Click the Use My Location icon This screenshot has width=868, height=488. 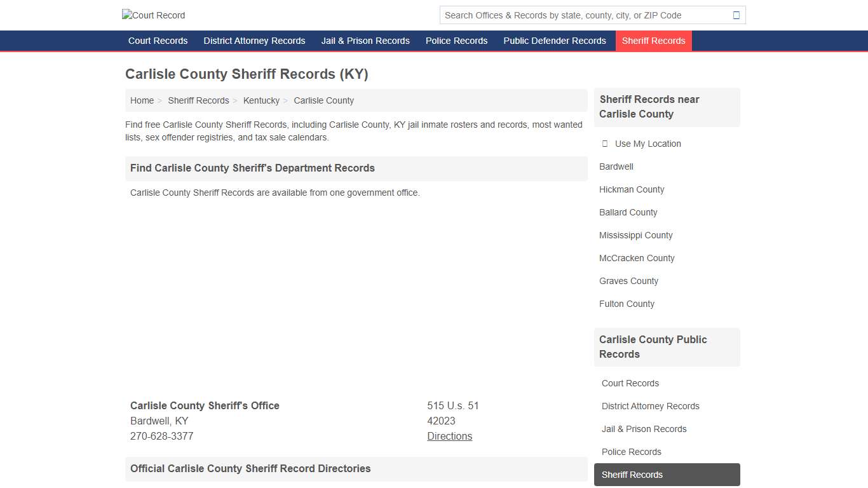(604, 144)
